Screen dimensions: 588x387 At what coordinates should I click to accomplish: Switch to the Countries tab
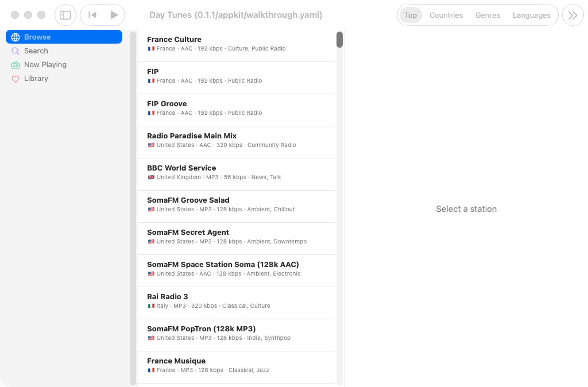click(x=446, y=15)
